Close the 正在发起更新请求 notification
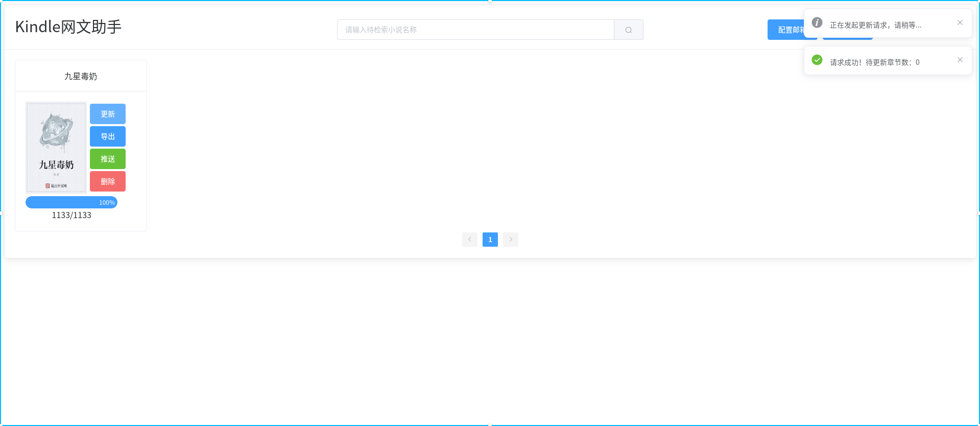 point(960,22)
